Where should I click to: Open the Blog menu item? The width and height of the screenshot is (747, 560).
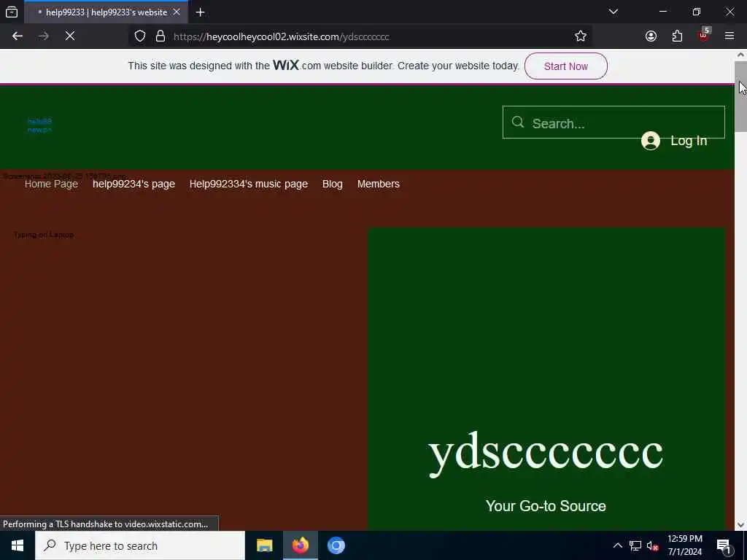pyautogui.click(x=332, y=184)
